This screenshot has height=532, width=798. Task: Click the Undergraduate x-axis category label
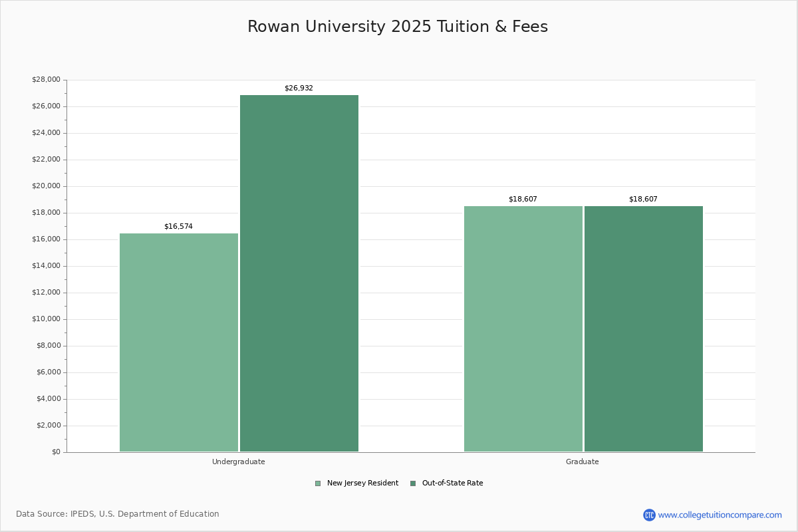click(239, 462)
